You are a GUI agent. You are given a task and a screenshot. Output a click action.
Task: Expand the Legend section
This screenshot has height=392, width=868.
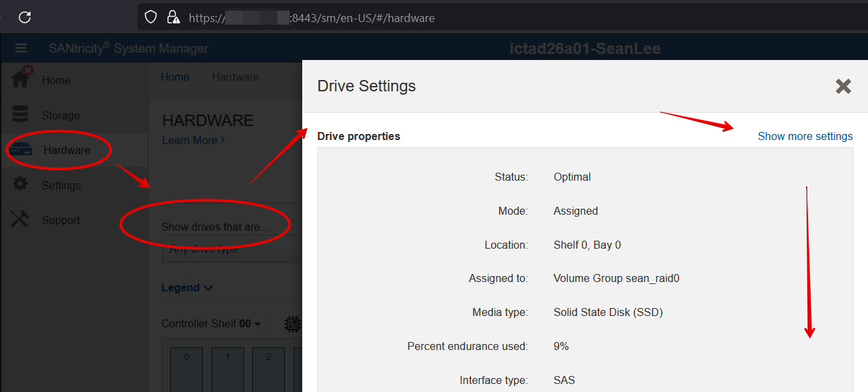point(187,288)
